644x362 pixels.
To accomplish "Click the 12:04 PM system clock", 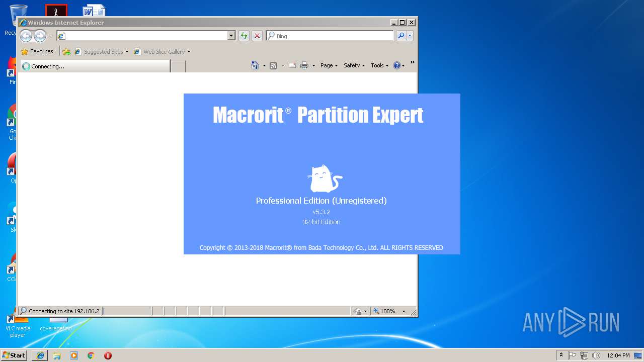I will click(618, 355).
